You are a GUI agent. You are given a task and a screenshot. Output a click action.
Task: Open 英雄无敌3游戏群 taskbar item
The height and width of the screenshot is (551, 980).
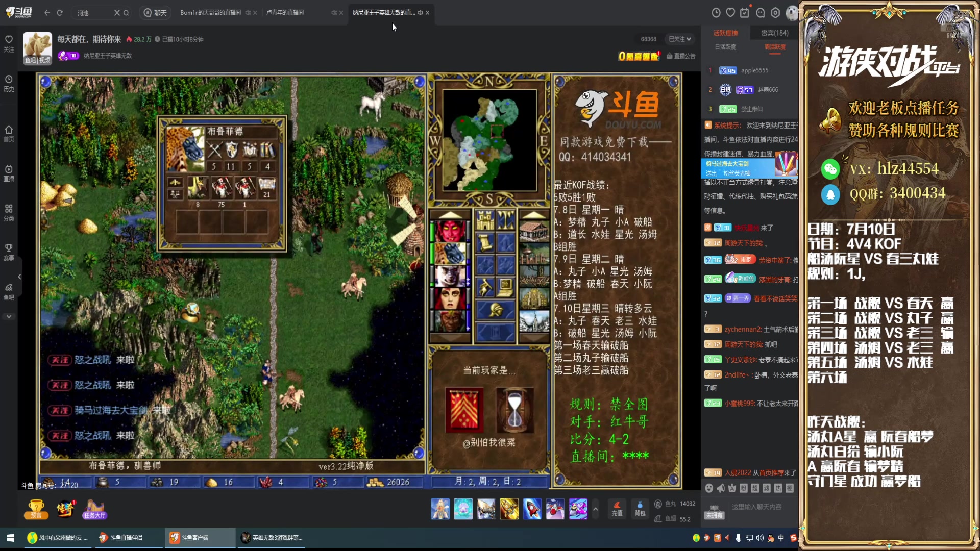(272, 538)
